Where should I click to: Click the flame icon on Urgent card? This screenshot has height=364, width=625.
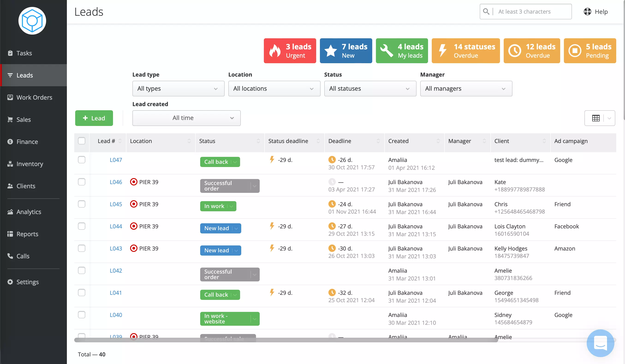[x=275, y=51]
